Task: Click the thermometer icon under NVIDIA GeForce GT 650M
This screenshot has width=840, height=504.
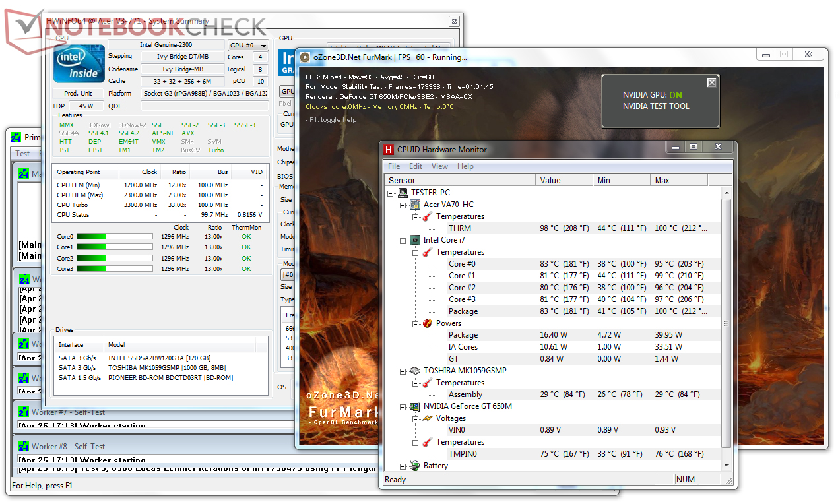Action: (x=427, y=442)
